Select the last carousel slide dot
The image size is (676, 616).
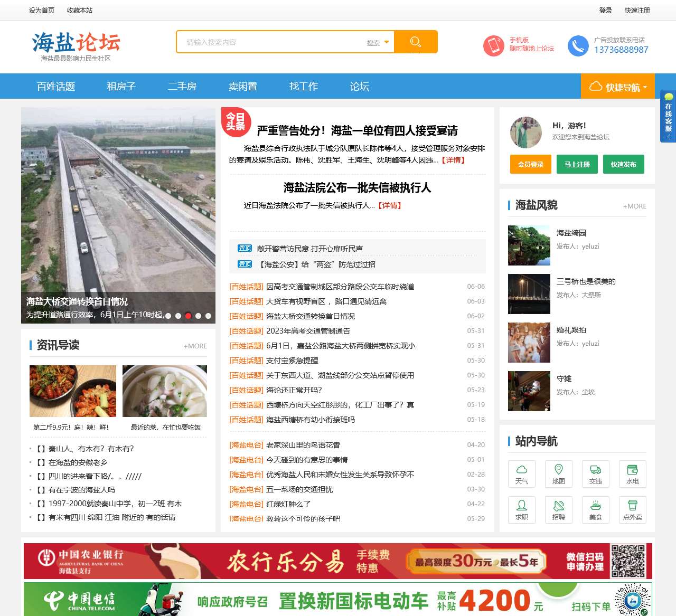click(x=208, y=316)
